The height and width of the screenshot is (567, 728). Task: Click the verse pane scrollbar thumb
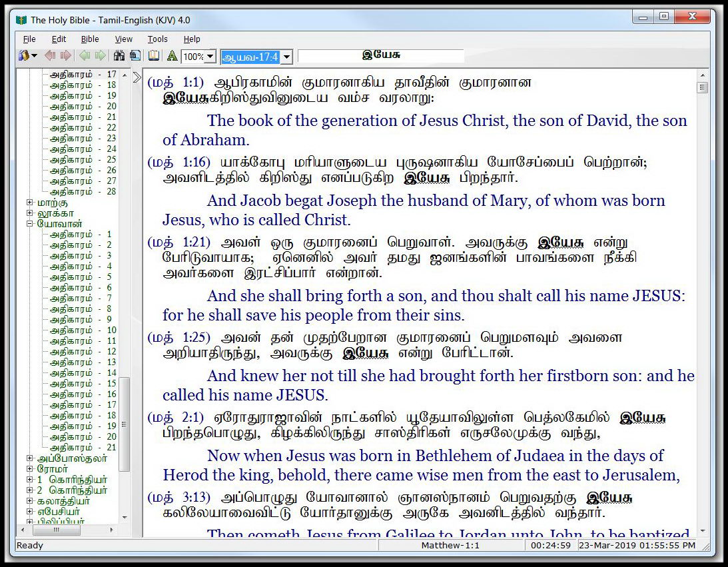pyautogui.click(x=703, y=87)
